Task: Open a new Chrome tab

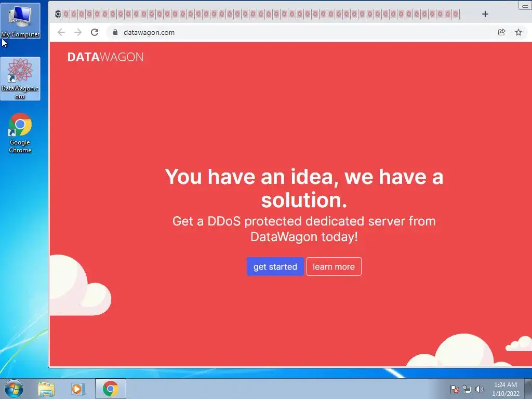Action: point(485,14)
